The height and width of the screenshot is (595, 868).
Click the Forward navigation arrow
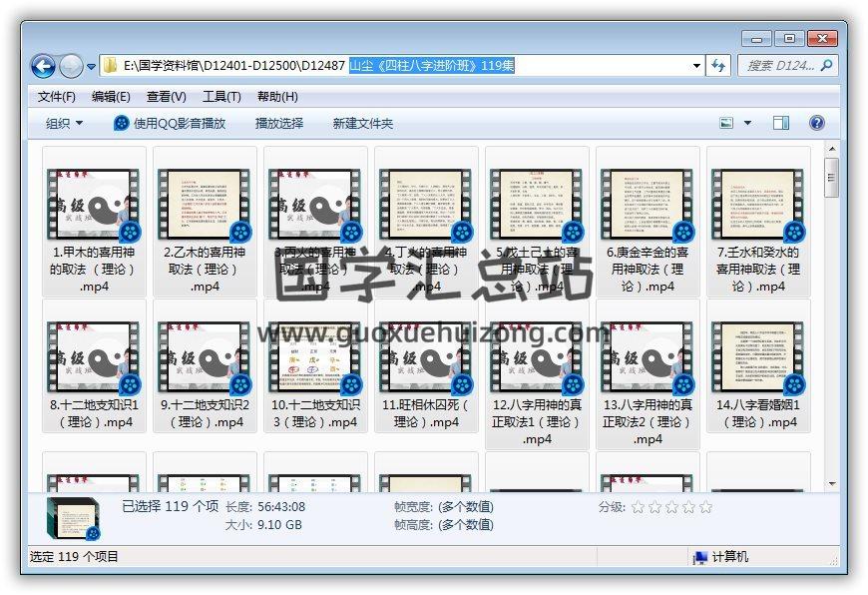pyautogui.click(x=71, y=67)
